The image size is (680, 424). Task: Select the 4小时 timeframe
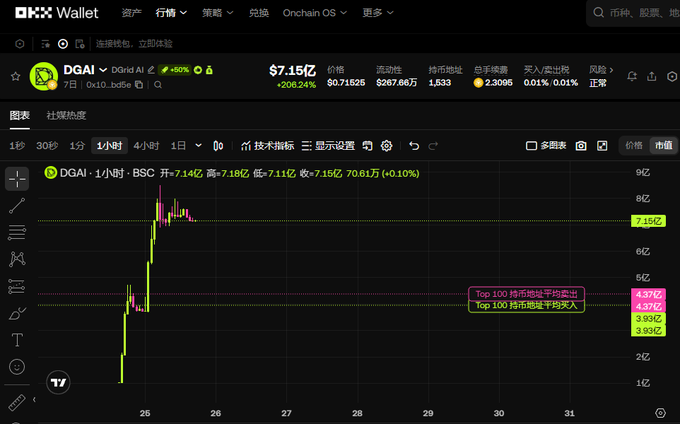point(146,146)
